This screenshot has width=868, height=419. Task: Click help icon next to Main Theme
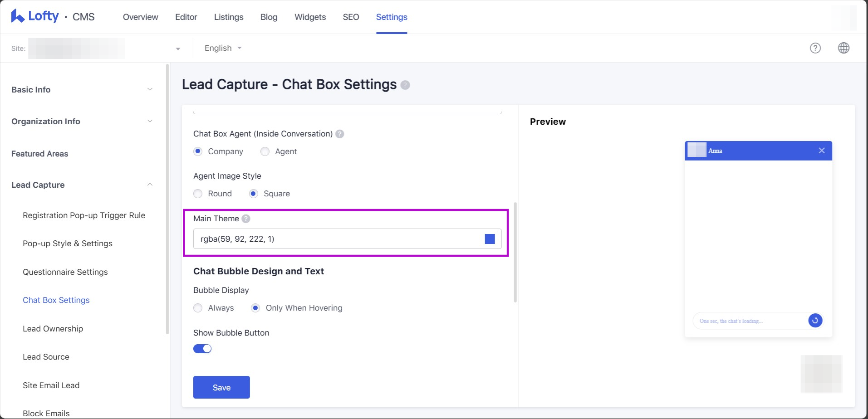pos(246,219)
